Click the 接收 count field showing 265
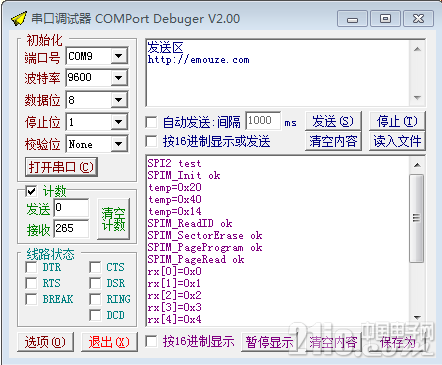This screenshot has height=365, width=442. coord(72,228)
